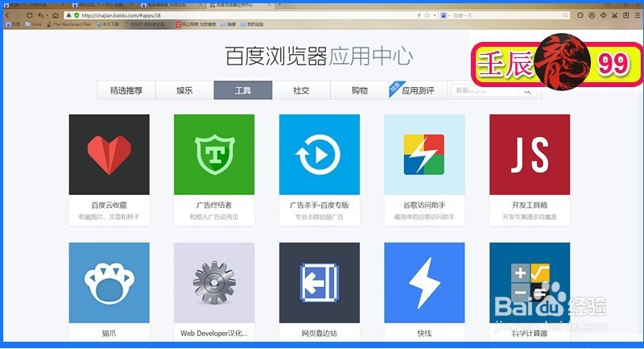The width and height of the screenshot is (644, 349).
Task: Open the search engine selector dropdown
Action: (445, 15)
